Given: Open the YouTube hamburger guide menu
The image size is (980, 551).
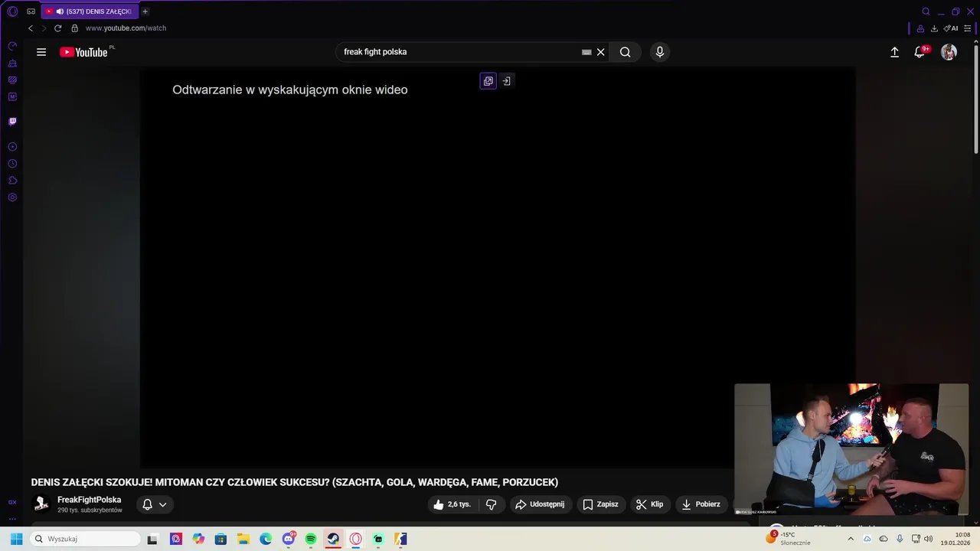Looking at the screenshot, I should [x=41, y=52].
